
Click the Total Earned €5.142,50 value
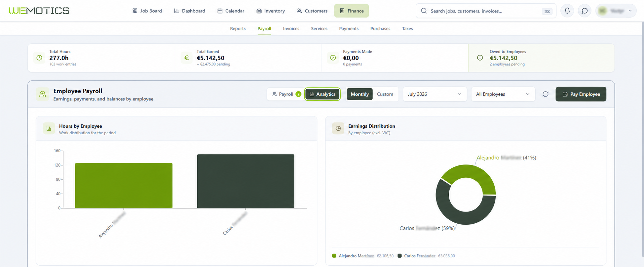[x=210, y=58]
